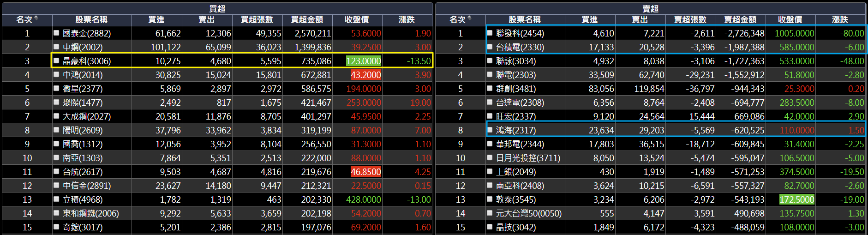Image resolution: width=868 pixels, height=235 pixels.
Task: Check the 中信金(2891) checkbox
Action: click(x=56, y=185)
